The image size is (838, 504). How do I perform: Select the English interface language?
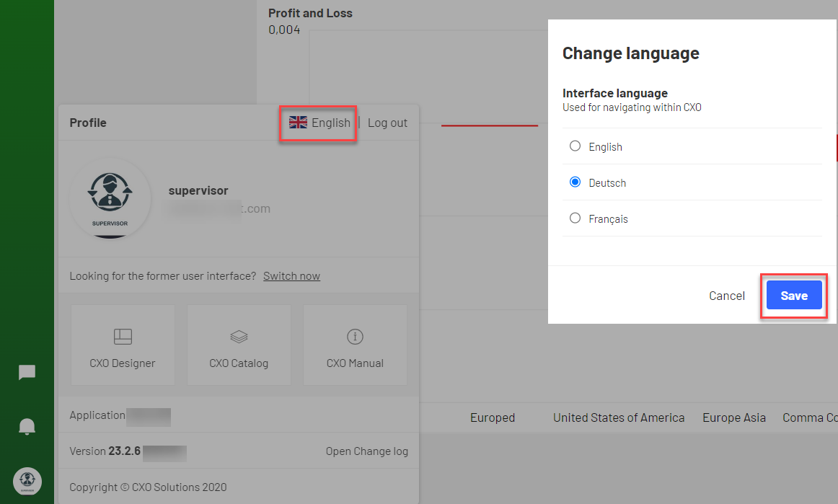click(x=575, y=146)
